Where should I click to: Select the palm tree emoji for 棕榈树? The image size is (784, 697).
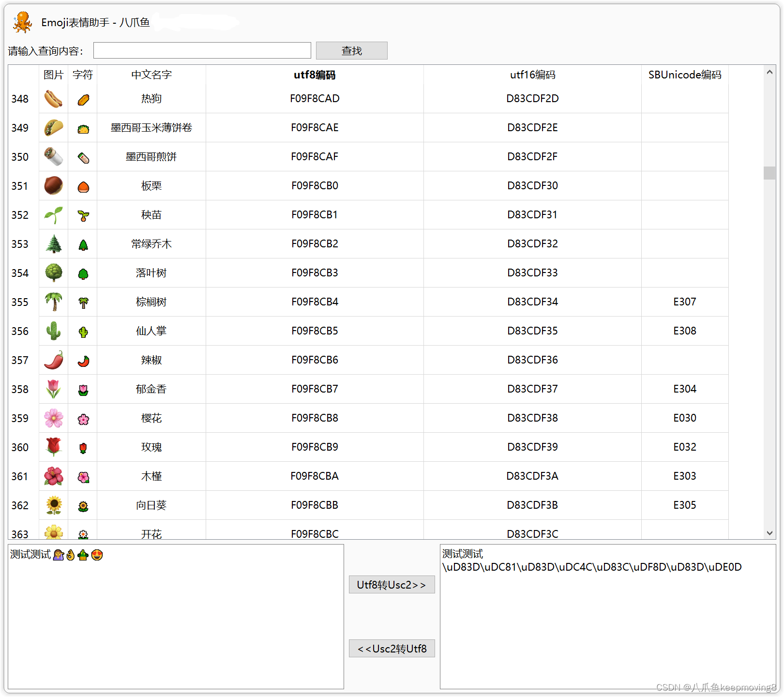[53, 302]
